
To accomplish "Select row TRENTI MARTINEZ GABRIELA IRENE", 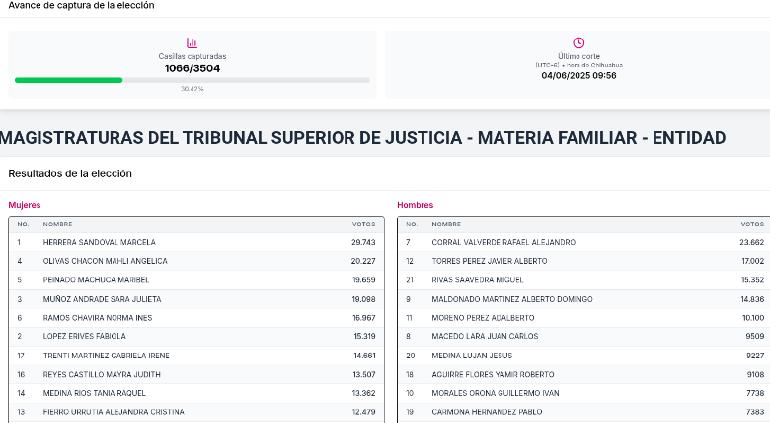I will 196,355.
